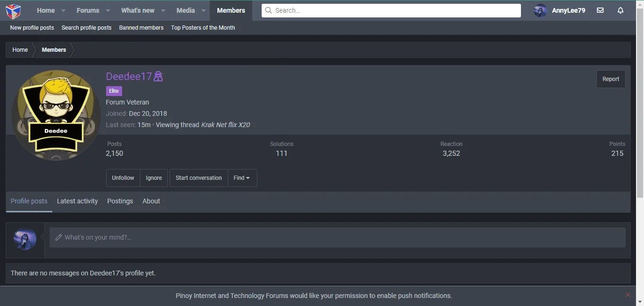
Task: Click the What's on your mind text box
Action: pyautogui.click(x=338, y=237)
